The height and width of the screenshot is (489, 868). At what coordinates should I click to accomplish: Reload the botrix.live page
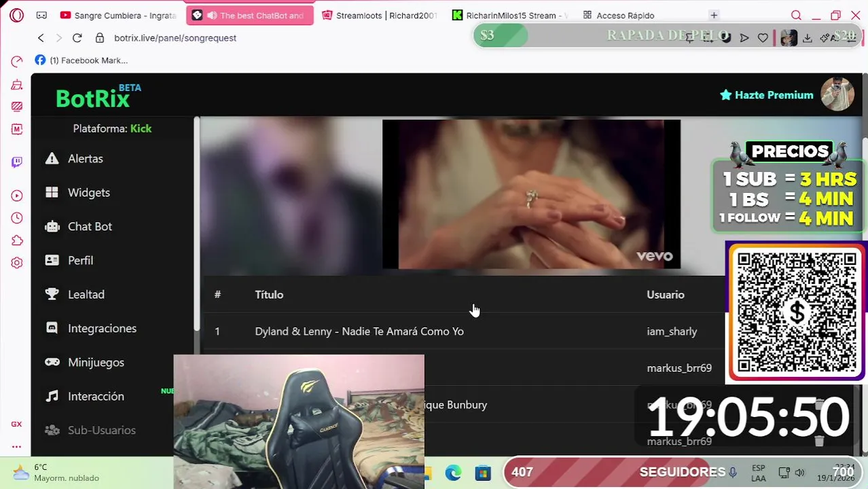(77, 38)
